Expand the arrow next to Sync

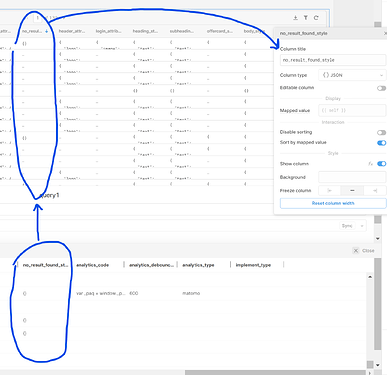point(362,226)
